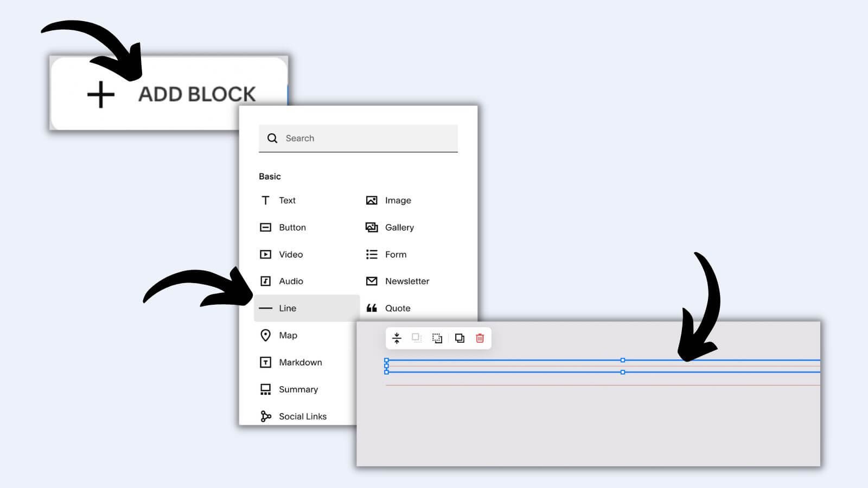This screenshot has width=868, height=488.
Task: Click the Quote block quotation marks icon
Action: pos(372,308)
